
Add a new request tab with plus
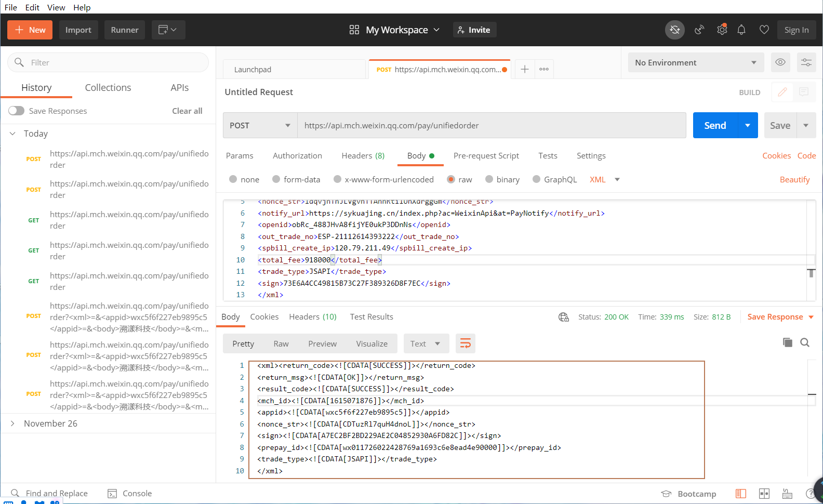click(x=525, y=69)
